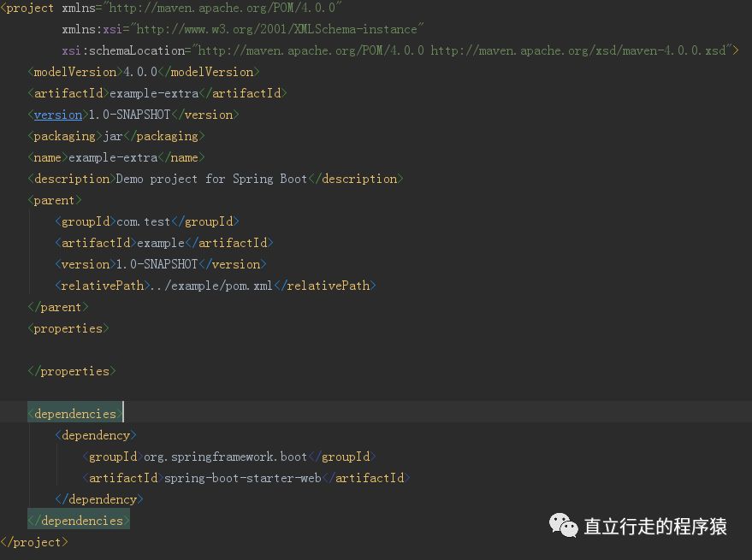This screenshot has height=560, width=752.
Task: Click the xmlns:xsi attribute URL
Action: coord(276,29)
